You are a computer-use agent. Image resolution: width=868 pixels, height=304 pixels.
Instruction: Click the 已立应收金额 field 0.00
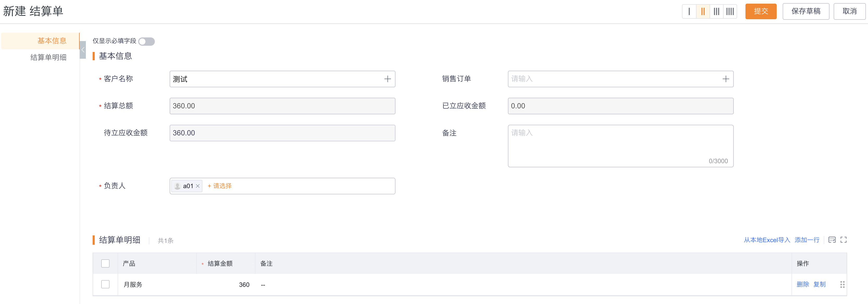621,106
